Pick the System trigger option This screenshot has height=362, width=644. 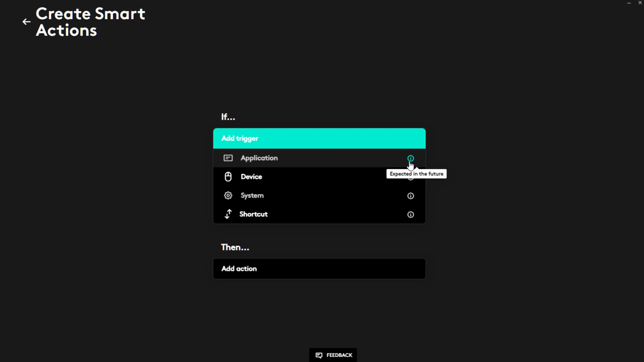click(252, 195)
